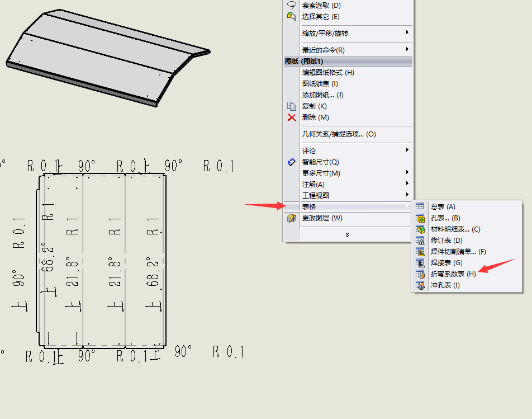Choose 编辑图纸格式 (H) from the menu
This screenshot has width=532, height=419.
coord(328,73)
